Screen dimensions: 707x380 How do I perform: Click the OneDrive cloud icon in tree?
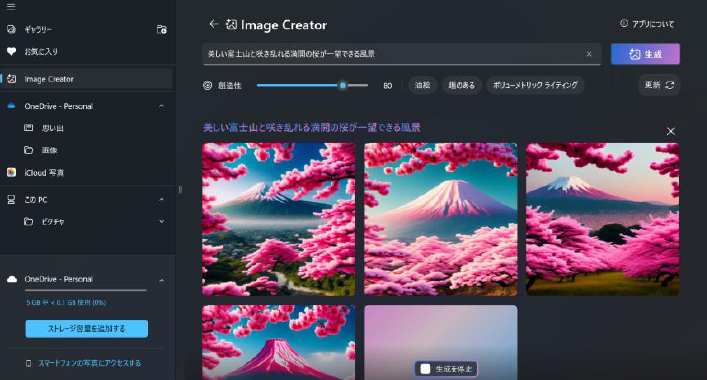(11, 106)
